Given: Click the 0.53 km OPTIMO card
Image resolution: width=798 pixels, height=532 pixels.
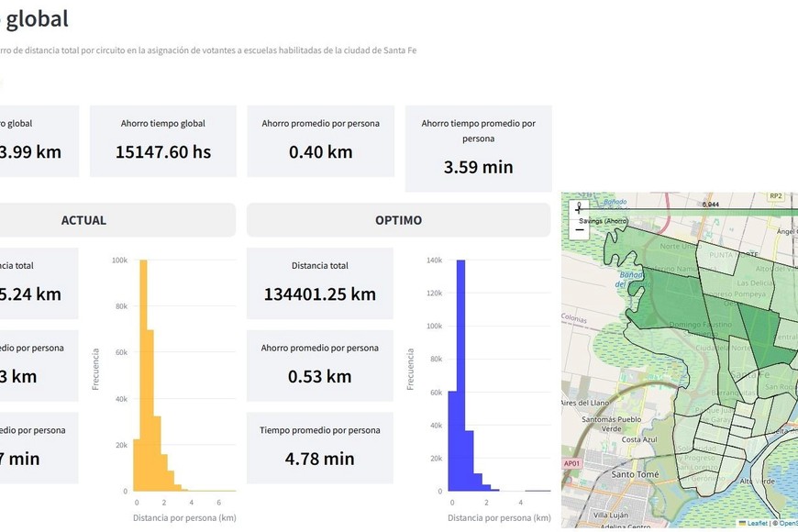Looking at the screenshot, I should (x=320, y=366).
